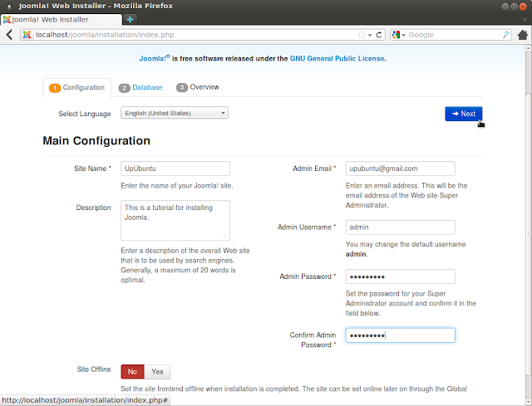Screen dimensions: 532x406
Task: Open a new tab with the plus icon
Action: pyautogui.click(x=130, y=19)
